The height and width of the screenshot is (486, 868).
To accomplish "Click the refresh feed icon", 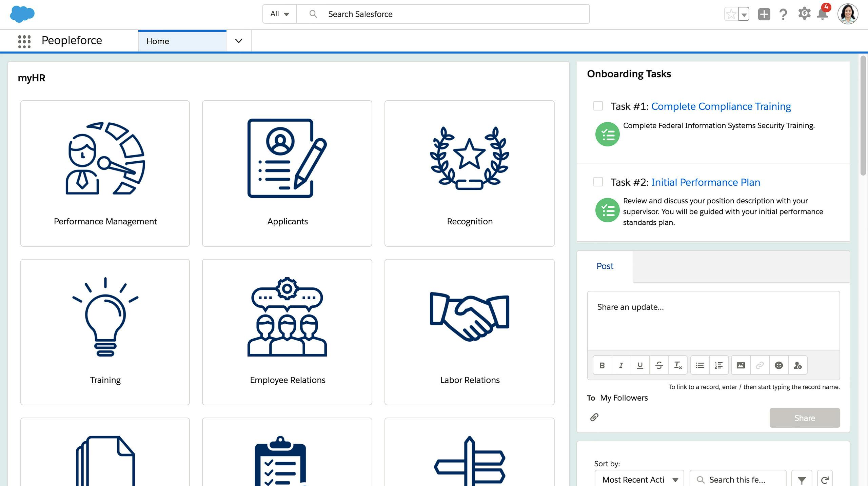I will 825,480.
